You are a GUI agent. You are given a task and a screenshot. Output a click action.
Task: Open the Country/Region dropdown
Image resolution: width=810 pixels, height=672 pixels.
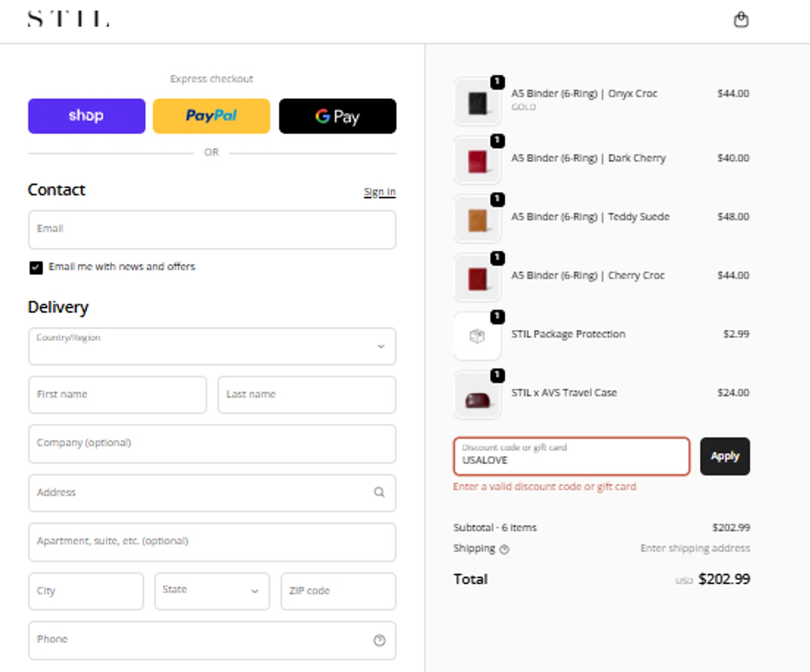click(212, 346)
